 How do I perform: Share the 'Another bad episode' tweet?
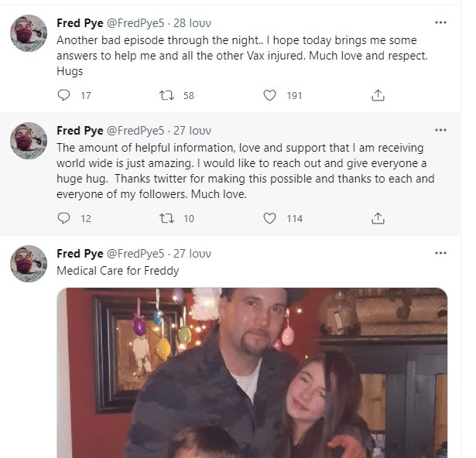click(x=378, y=95)
